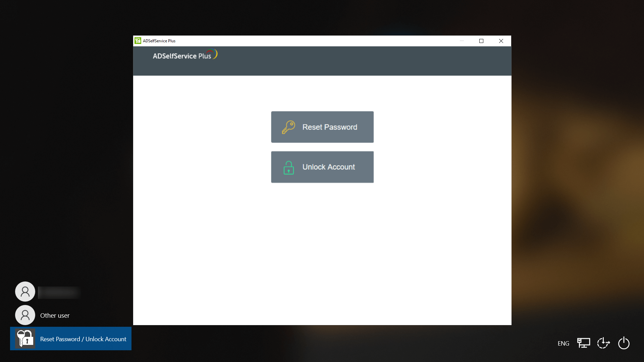This screenshot has height=362, width=644.
Task: Click the key-and-lock credential provider icon
Action: click(25, 339)
